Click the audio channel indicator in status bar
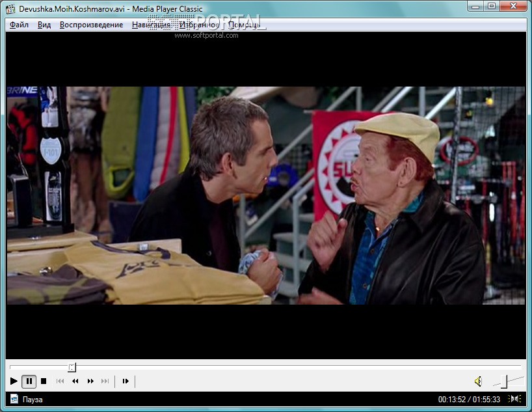Screen dimensions: 532x412 click(x=514, y=399)
